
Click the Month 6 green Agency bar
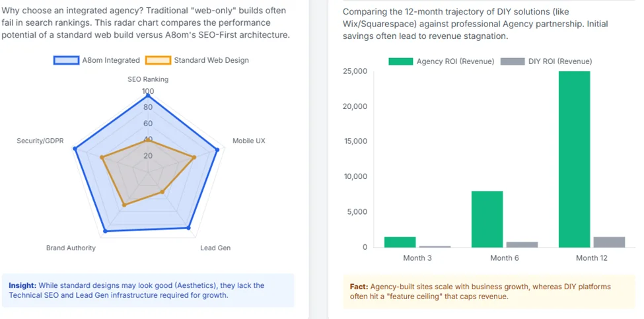[x=487, y=219]
